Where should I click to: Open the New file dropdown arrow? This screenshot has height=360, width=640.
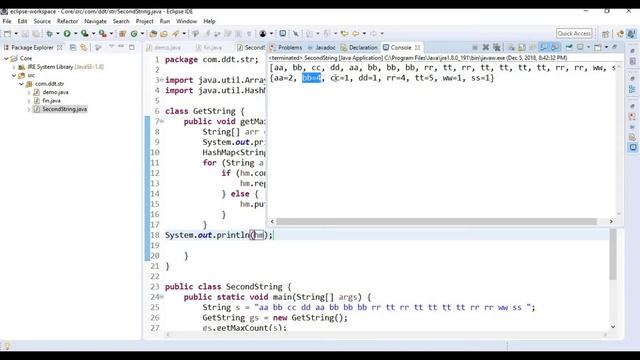16,33
